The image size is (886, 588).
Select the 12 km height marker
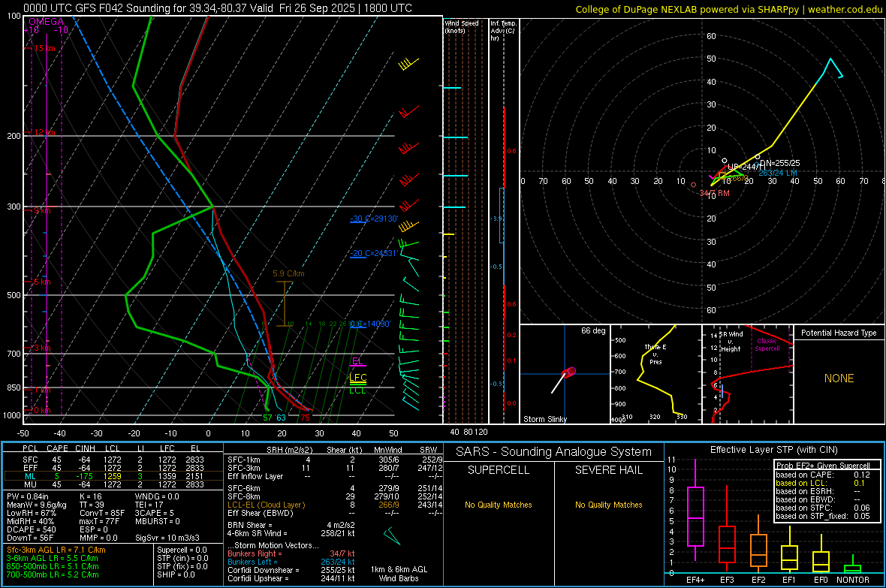(x=43, y=132)
